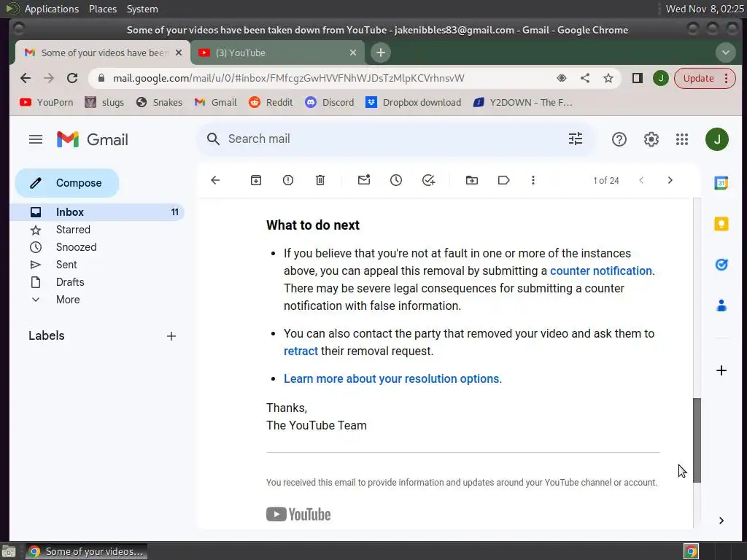
Task: Open the Tasks side panel
Action: coord(721,265)
